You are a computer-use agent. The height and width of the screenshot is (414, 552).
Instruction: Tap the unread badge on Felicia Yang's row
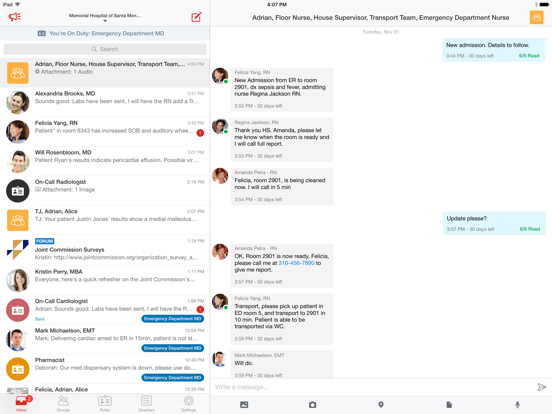pos(200,133)
